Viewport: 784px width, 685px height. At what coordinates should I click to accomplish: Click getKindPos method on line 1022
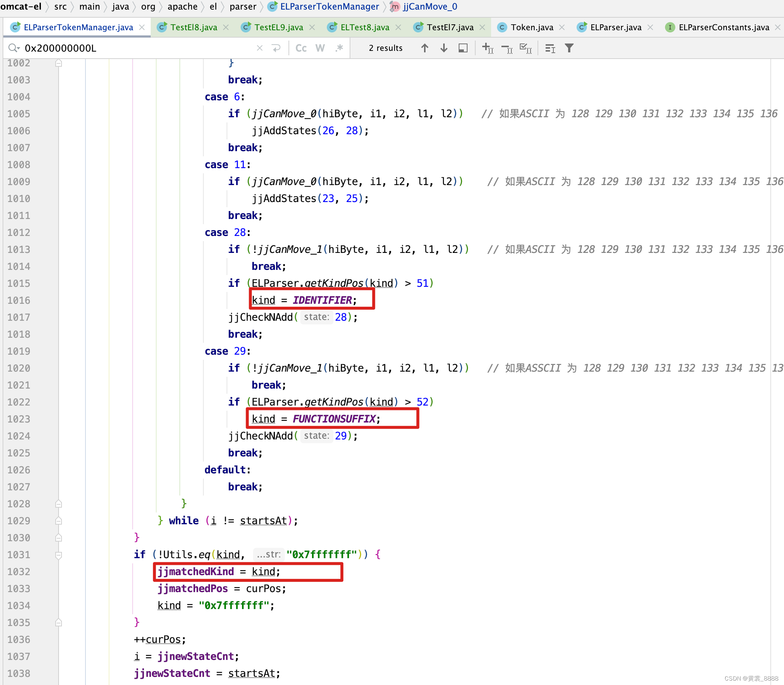tap(334, 402)
